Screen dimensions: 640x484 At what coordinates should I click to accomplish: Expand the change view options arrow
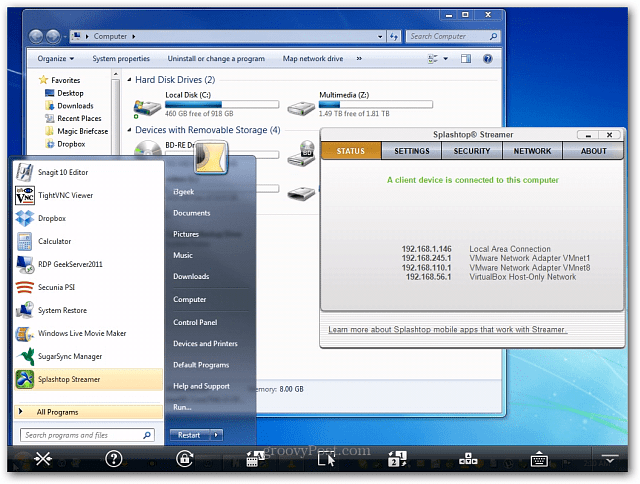pos(446,59)
